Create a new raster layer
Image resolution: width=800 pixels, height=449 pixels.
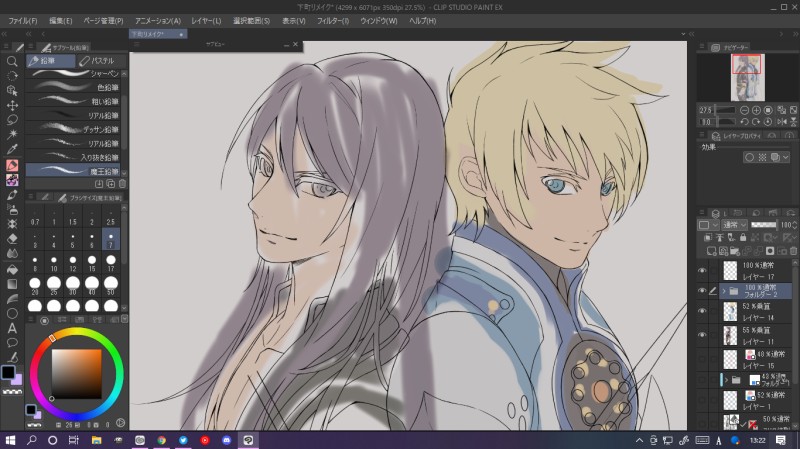click(x=711, y=251)
